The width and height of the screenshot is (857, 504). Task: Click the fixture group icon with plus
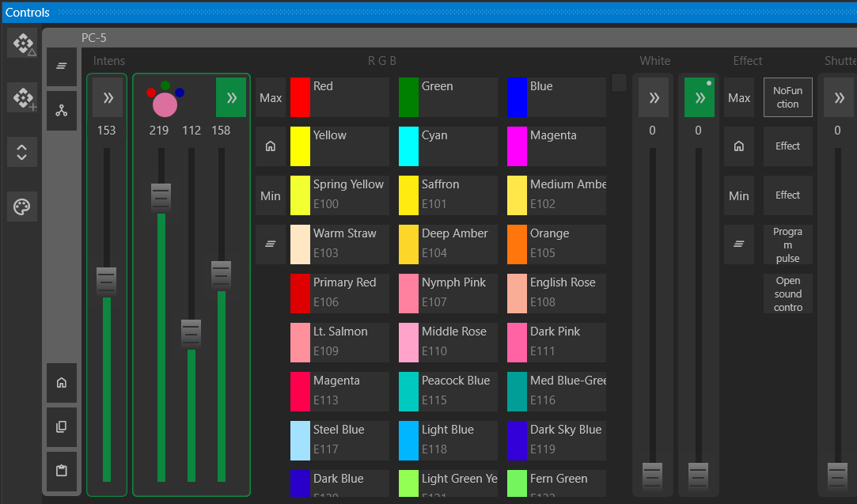pos(22,98)
